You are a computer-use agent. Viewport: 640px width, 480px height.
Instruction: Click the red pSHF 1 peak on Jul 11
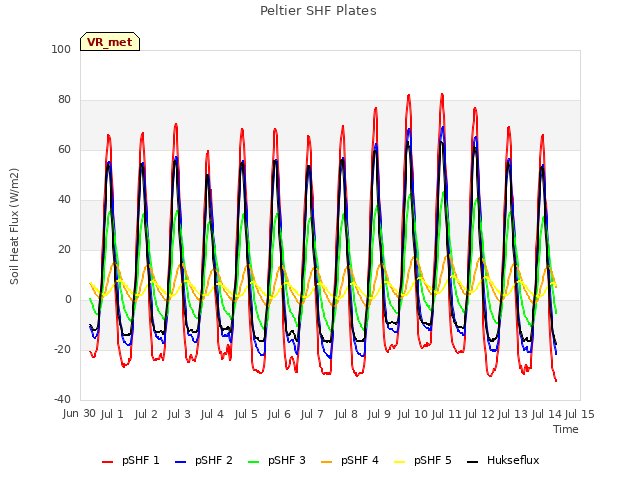442,95
